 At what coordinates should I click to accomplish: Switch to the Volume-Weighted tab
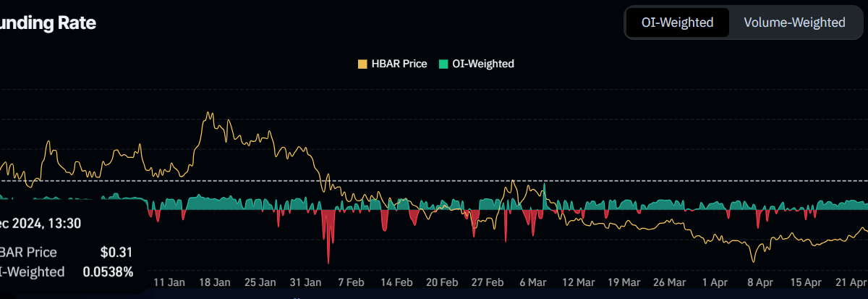tap(794, 22)
